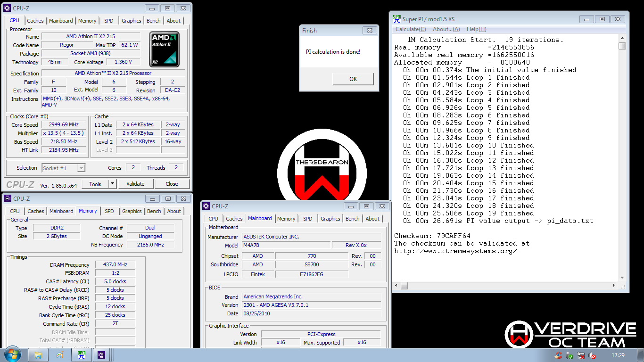Click the Multiplier x 13.5 value field
The width and height of the screenshot is (644, 362).
click(63, 133)
